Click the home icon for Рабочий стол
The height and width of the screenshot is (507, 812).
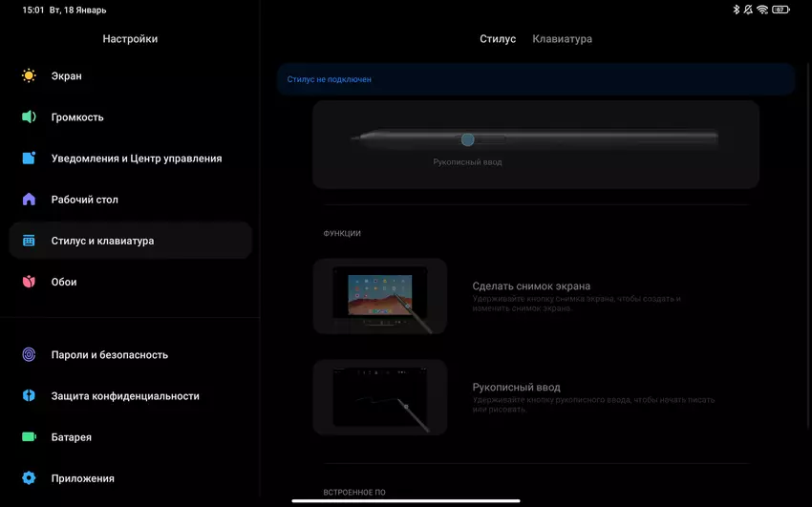point(30,200)
